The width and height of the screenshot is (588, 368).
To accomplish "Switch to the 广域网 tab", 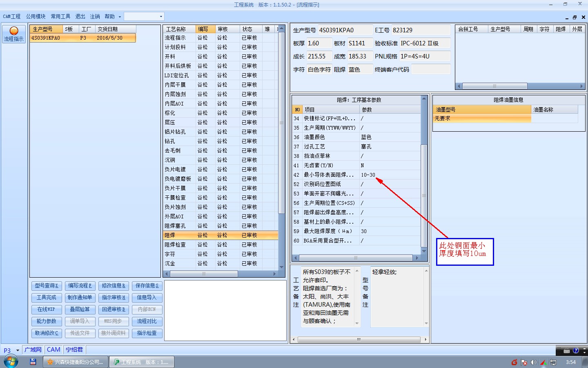I will tap(33, 350).
